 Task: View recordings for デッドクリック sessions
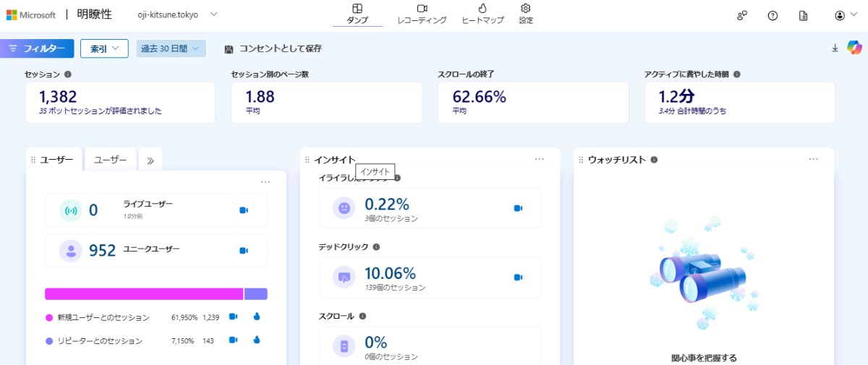(x=518, y=278)
